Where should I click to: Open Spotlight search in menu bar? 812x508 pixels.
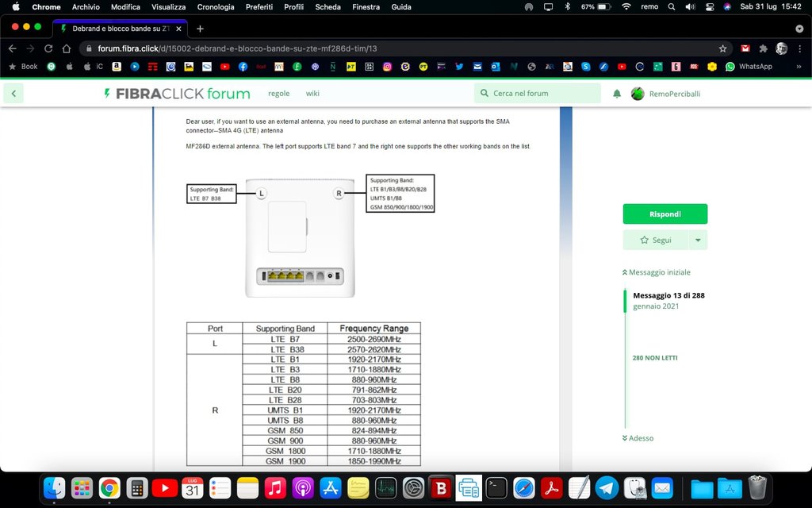(672, 6)
